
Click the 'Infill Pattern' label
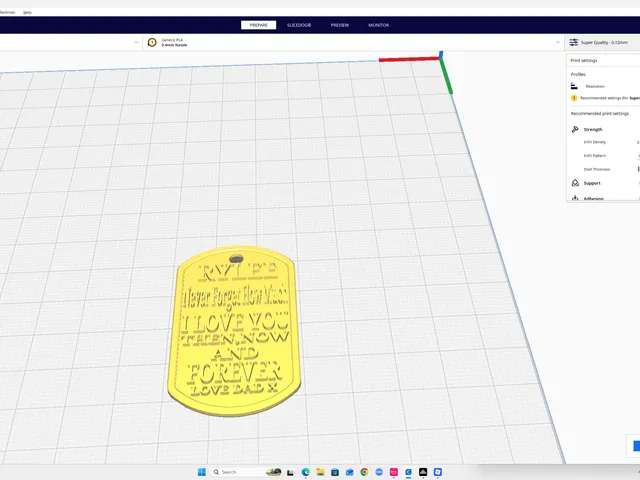point(595,156)
